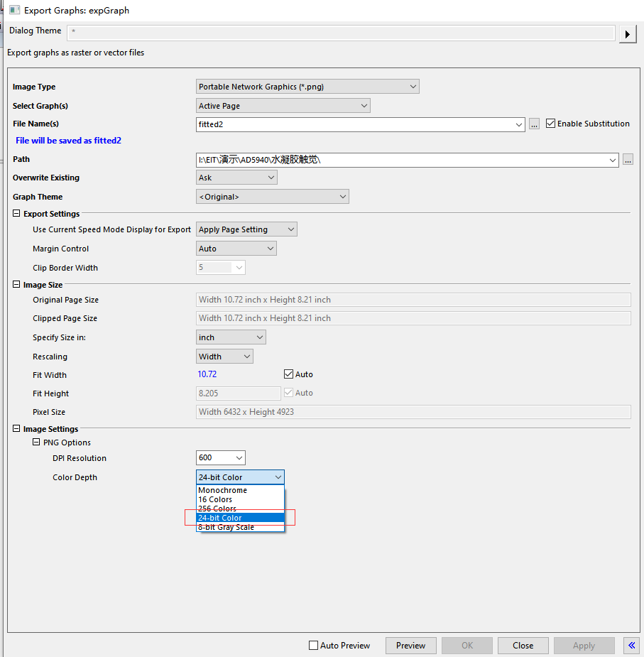Open the File Name(s) browse (...) dialog
This screenshot has height=657, width=644.
[x=534, y=124]
